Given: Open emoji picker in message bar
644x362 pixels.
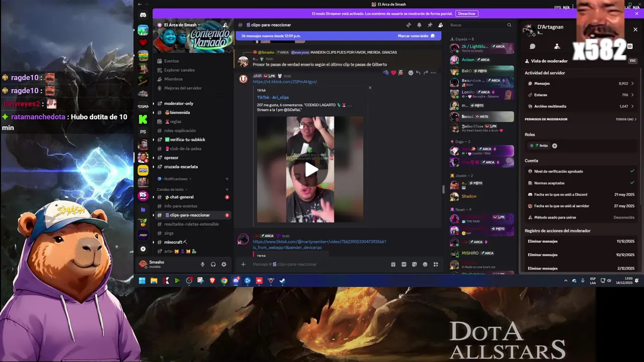Looking at the screenshot, I should tap(425, 264).
